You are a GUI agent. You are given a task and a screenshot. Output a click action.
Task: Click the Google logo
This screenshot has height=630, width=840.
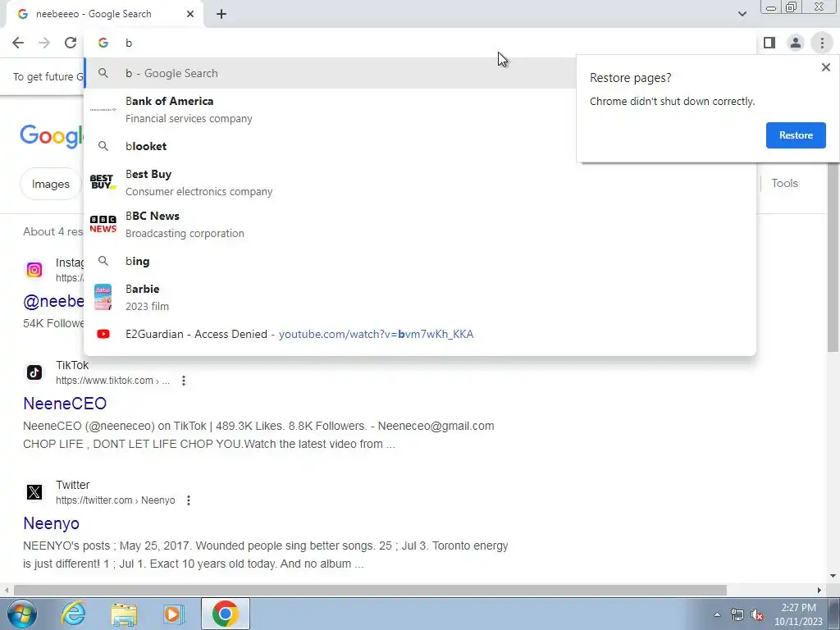click(x=52, y=135)
